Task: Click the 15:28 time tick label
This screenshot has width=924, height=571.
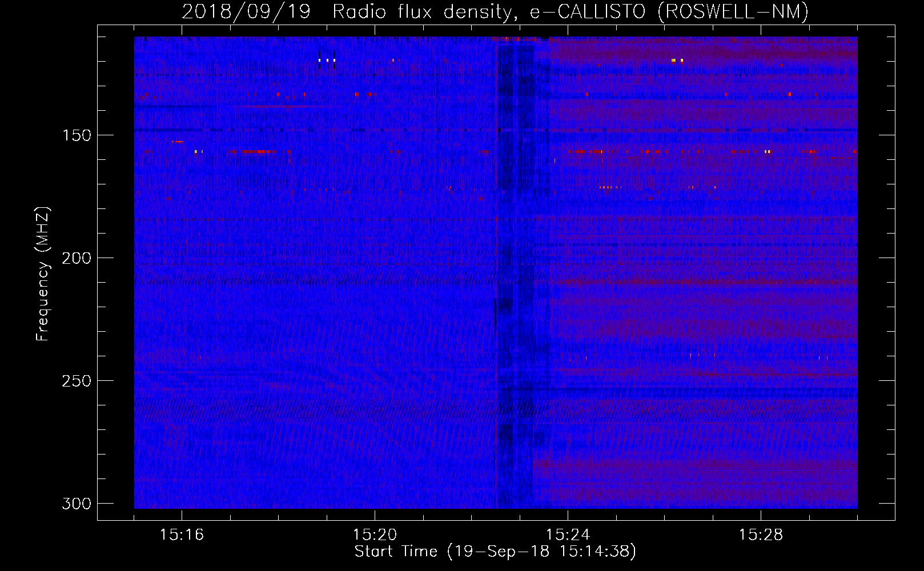Action: coord(761,535)
